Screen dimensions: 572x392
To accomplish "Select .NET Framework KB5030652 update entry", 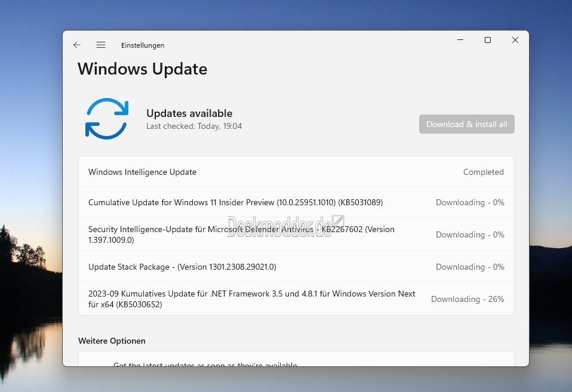I will click(296, 299).
